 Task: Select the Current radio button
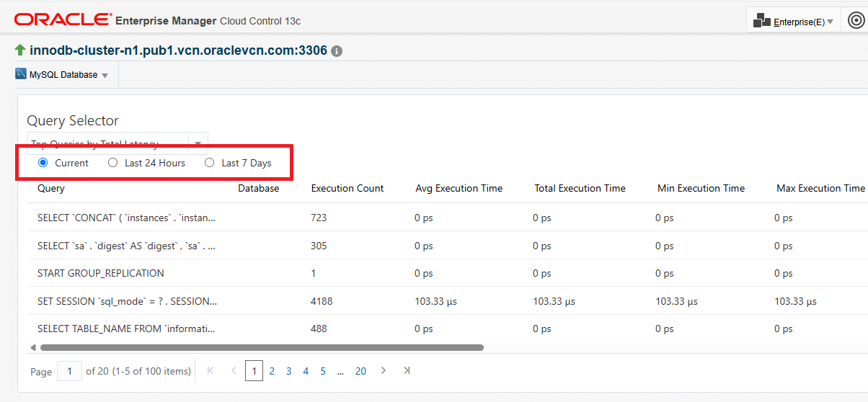(43, 163)
